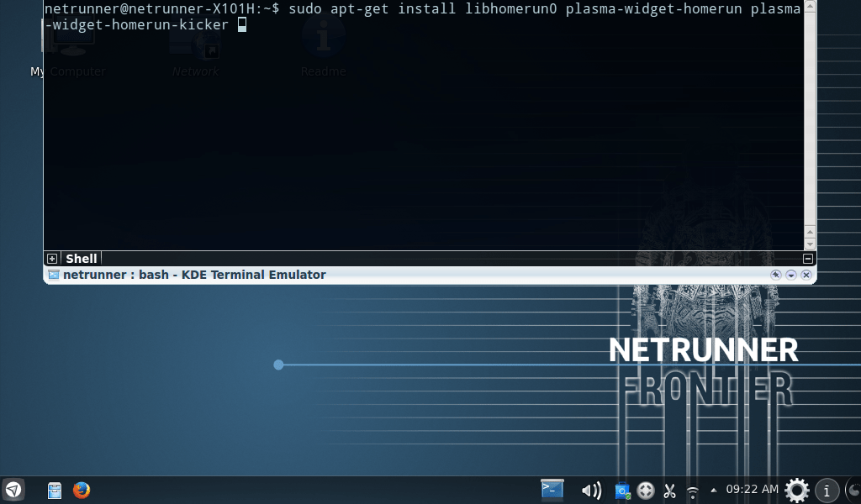This screenshot has height=504, width=861.
Task: Click the word "libhomerun0" in the terminal
Action: 511,8
